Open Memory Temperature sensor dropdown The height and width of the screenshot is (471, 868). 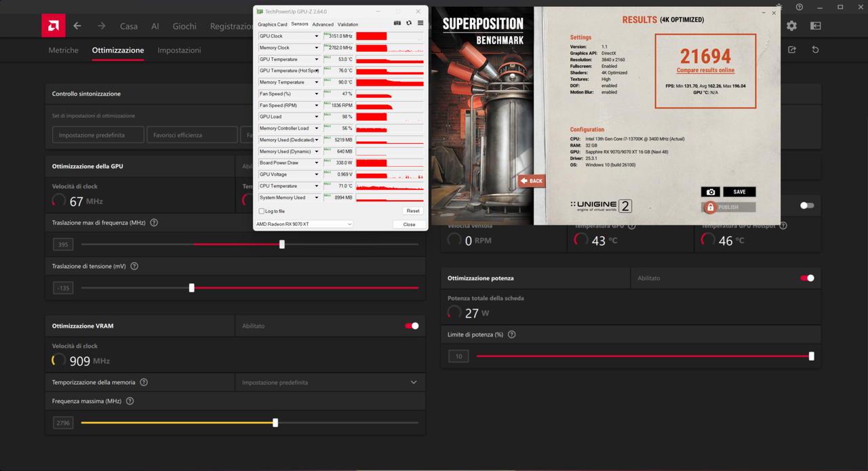pos(316,82)
